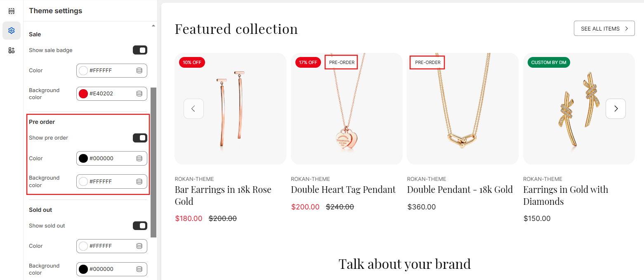Click the SEE ALL ITEMS button
The width and height of the screenshot is (644, 280).
click(604, 28)
